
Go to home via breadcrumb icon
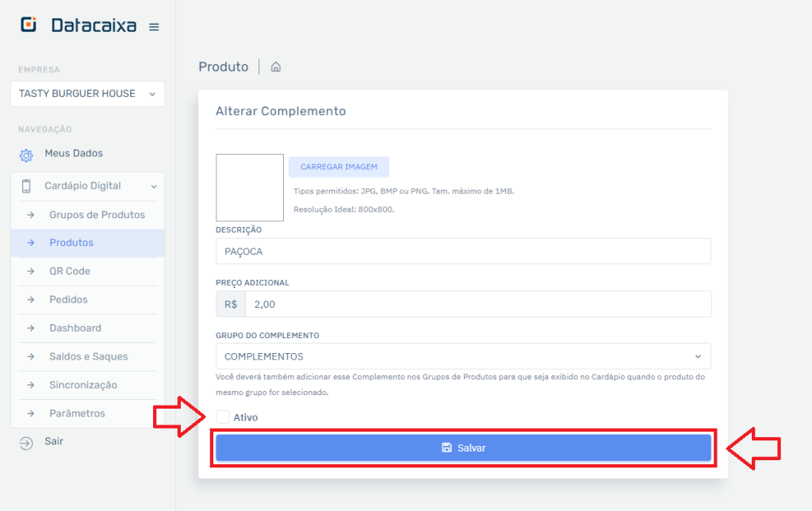tap(276, 67)
